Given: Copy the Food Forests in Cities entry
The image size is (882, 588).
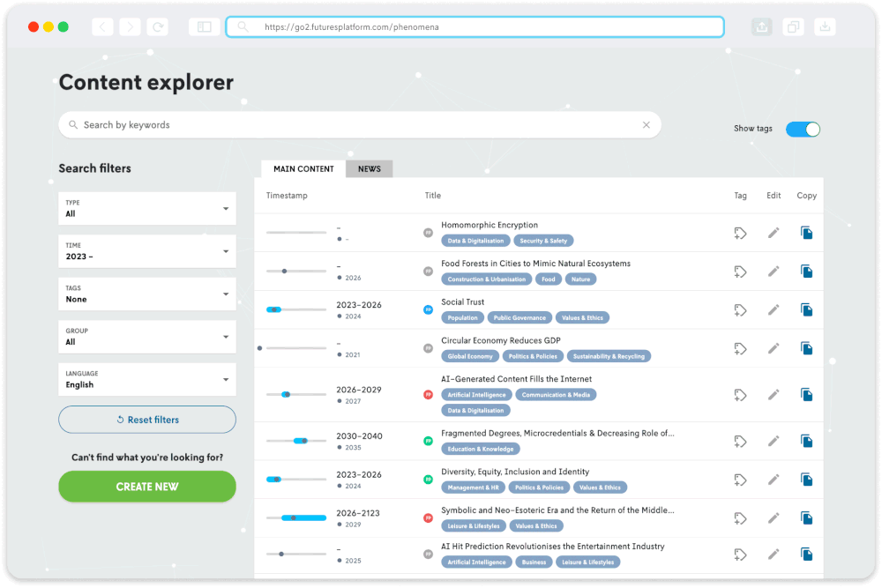Looking at the screenshot, I should point(806,271).
